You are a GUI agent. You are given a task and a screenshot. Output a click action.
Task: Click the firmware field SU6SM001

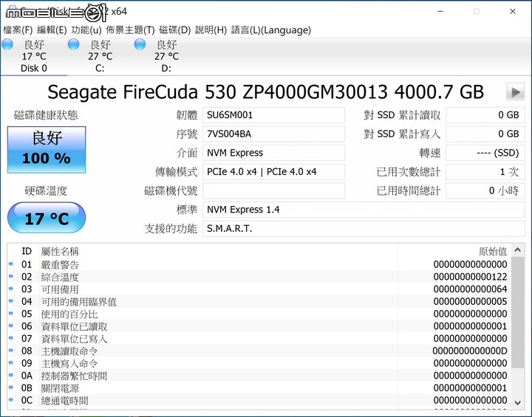point(273,115)
